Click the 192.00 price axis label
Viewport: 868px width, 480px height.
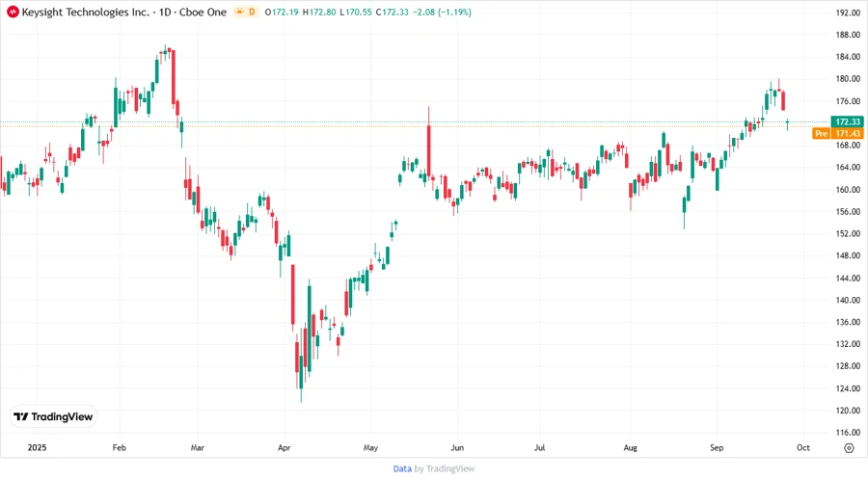[848, 13]
